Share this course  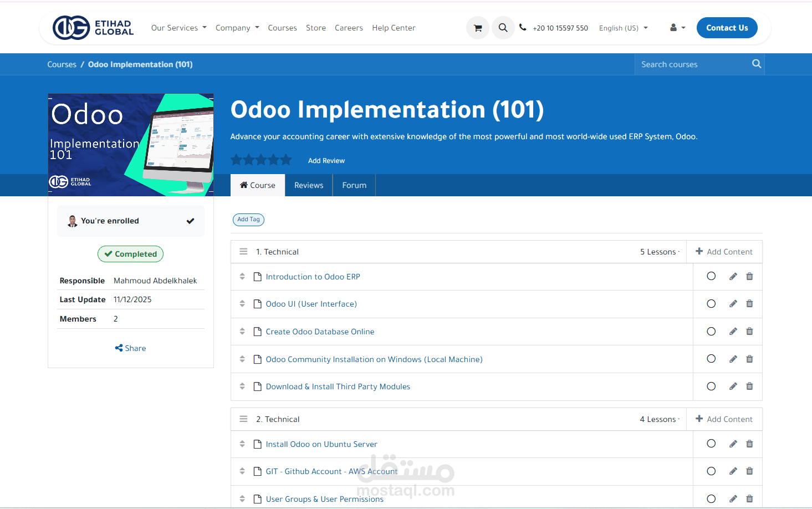(130, 348)
